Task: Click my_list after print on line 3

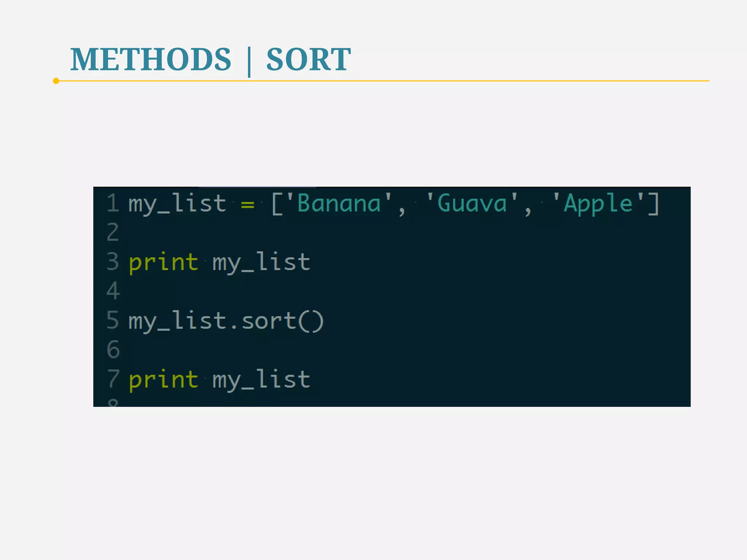Action: 261,262
